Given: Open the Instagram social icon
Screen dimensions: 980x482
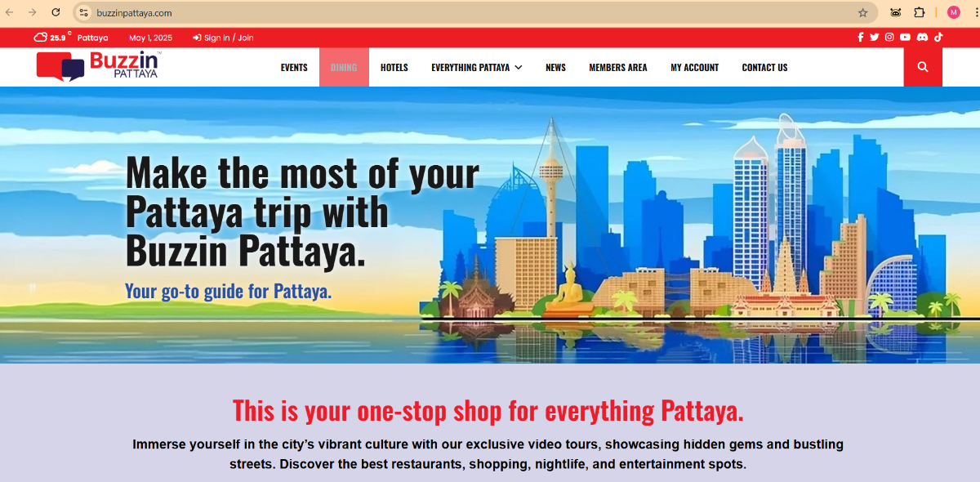Looking at the screenshot, I should [x=890, y=37].
